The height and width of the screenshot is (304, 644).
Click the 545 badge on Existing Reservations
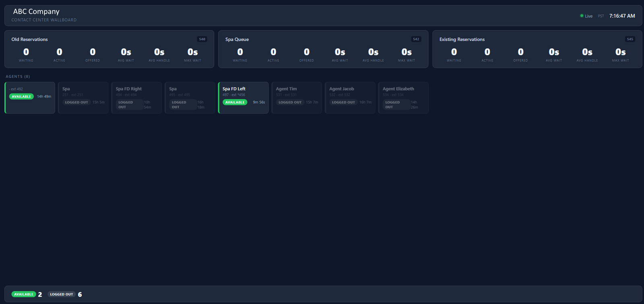pos(630,39)
